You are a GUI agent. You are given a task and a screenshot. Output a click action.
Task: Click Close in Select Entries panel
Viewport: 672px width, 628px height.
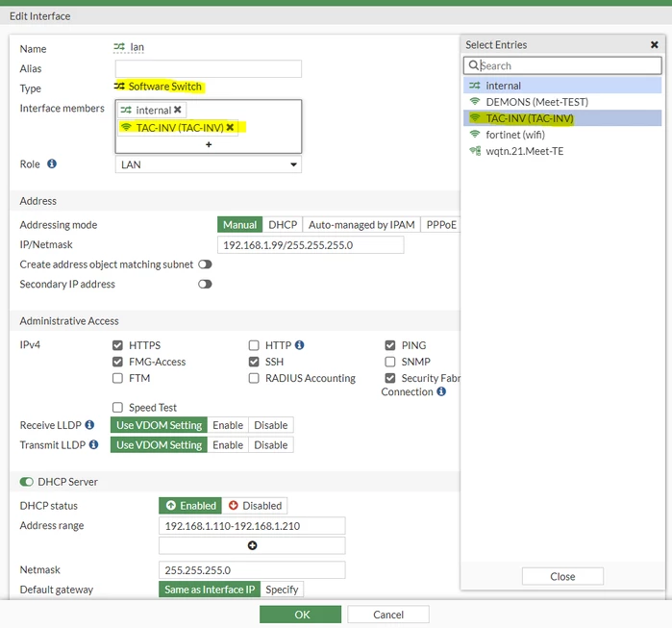tap(562, 576)
